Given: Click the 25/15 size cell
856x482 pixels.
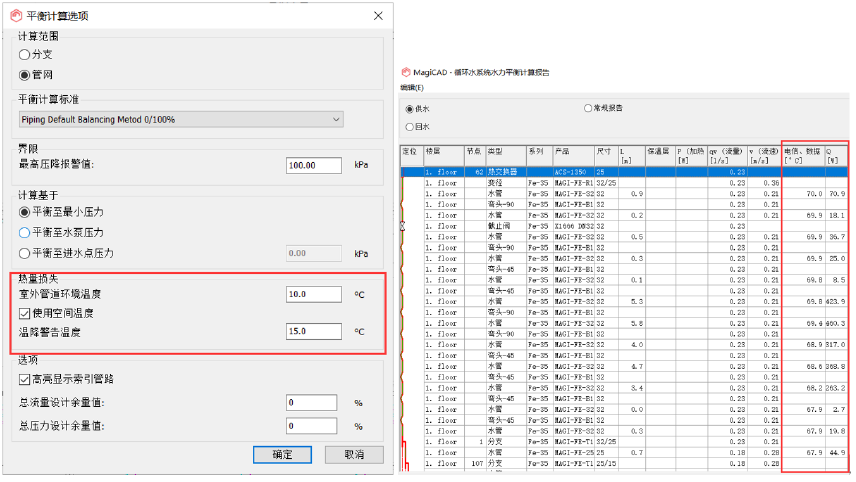Looking at the screenshot, I should [606, 463].
